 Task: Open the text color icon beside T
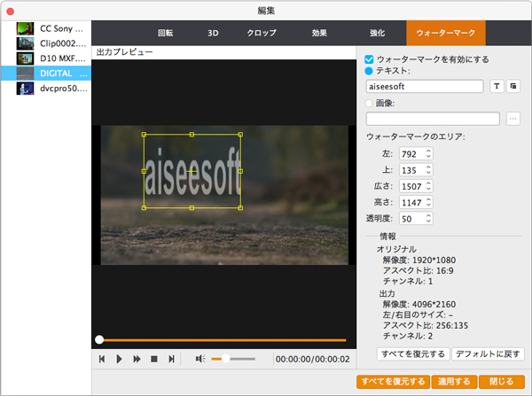(513, 86)
